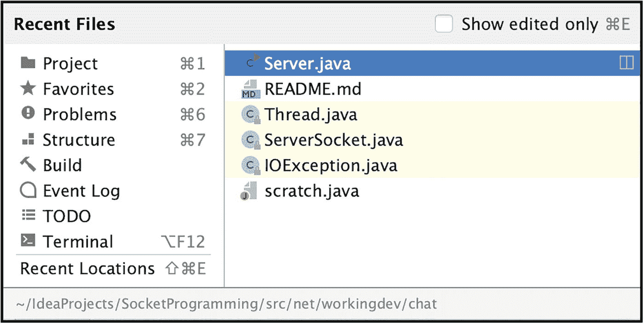Select Server.java in recent files

pos(432,63)
